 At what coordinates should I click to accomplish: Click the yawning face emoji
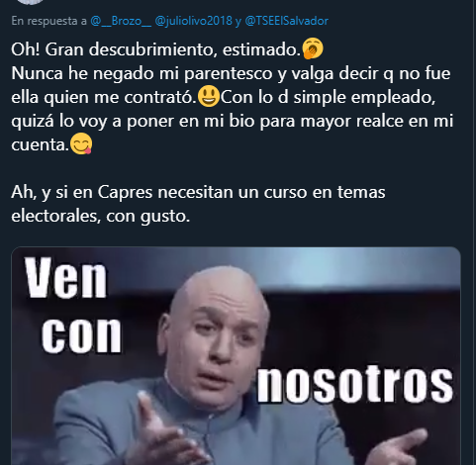313,48
